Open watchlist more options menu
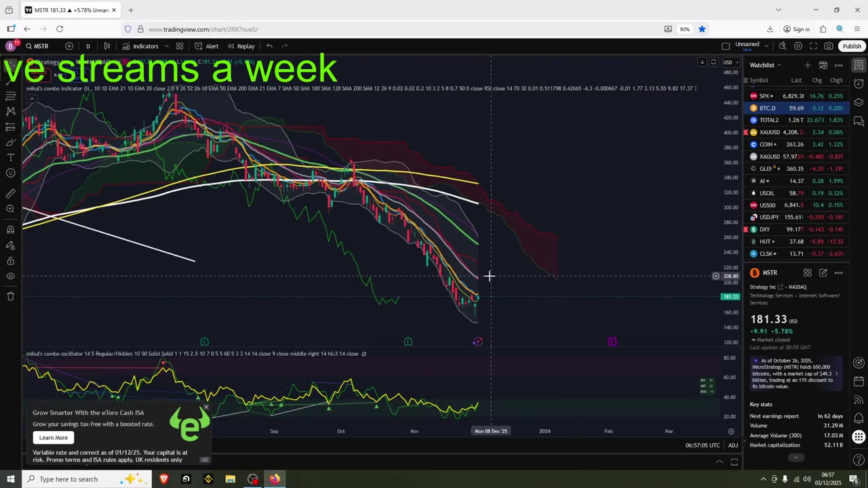 pos(839,65)
